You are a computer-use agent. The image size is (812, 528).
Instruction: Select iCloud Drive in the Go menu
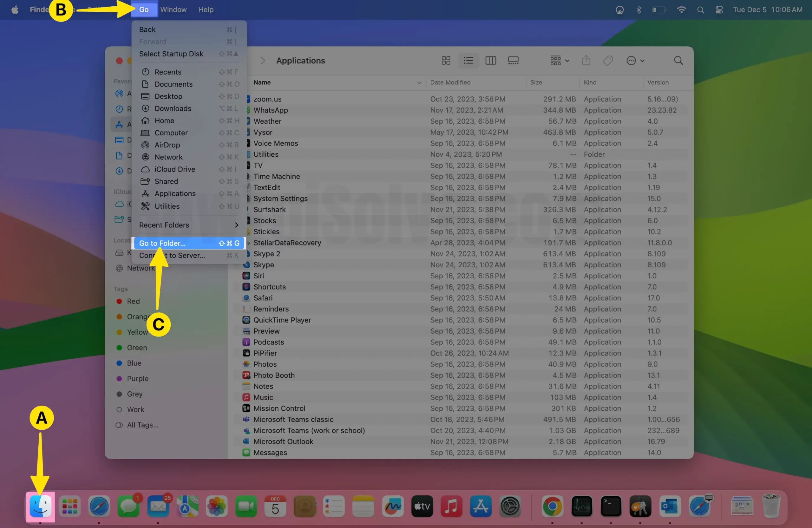189,169
